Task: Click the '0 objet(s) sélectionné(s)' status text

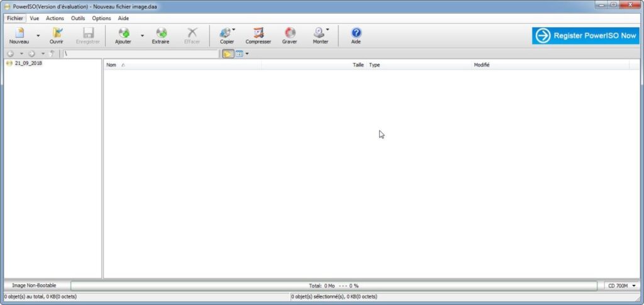Action: [x=334, y=296]
